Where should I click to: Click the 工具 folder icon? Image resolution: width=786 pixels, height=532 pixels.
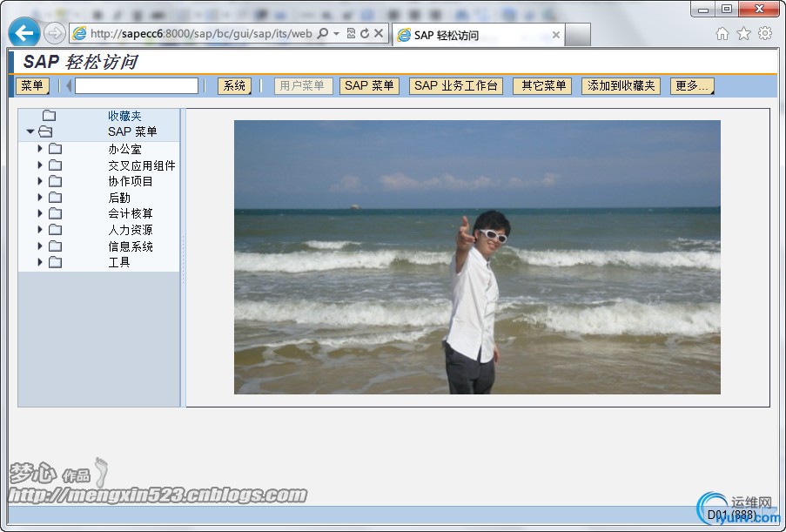click(55, 262)
